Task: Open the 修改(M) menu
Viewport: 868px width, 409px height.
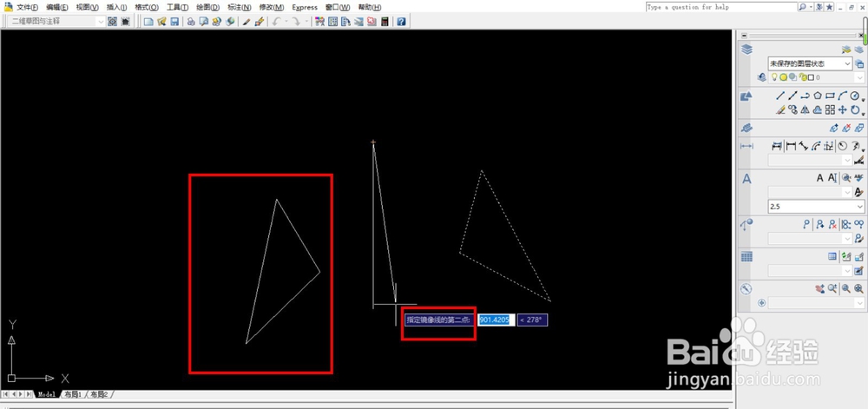Action: pyautogui.click(x=271, y=7)
